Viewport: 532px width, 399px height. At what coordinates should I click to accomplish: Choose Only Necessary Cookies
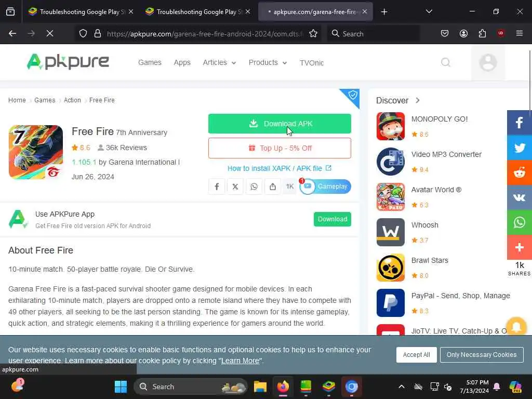tap(482, 355)
